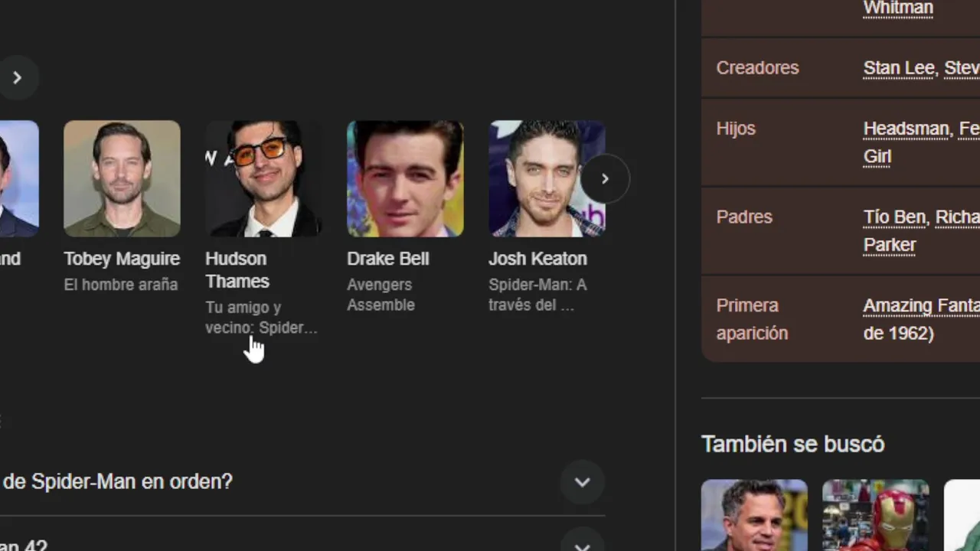Click 'Tu amigo y vecino: Spider…' caption

coord(261,318)
